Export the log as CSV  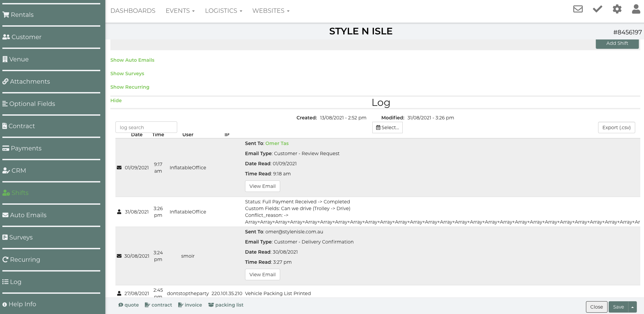(x=616, y=127)
